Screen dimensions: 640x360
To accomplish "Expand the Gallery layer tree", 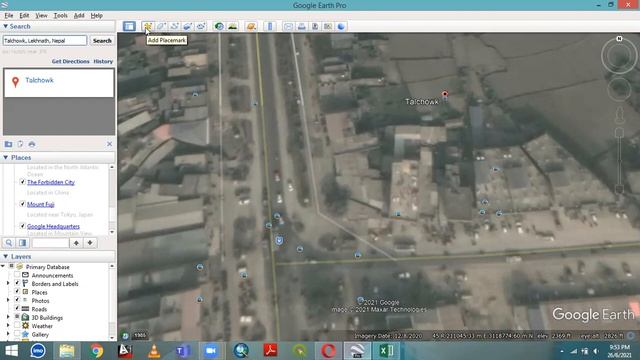I will 8,334.
